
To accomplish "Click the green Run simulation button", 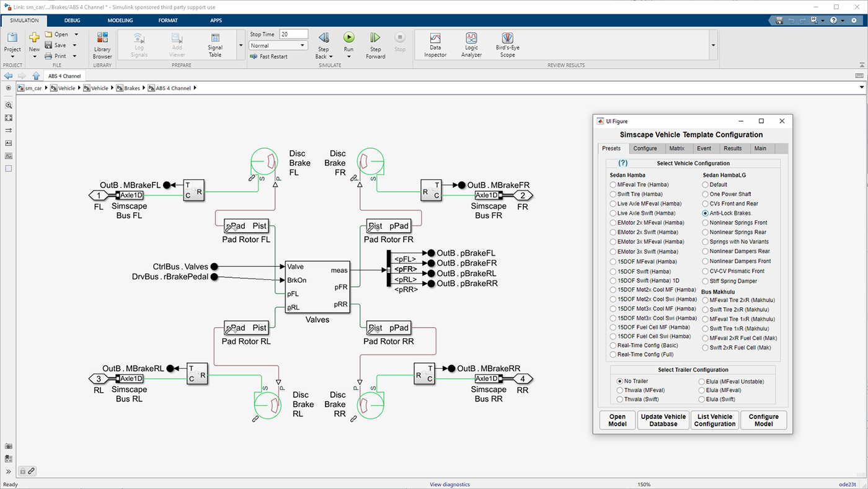I will (348, 39).
